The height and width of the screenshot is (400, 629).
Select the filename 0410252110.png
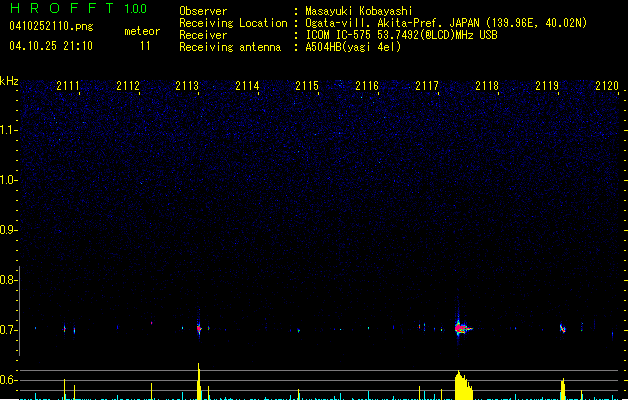click(x=51, y=27)
